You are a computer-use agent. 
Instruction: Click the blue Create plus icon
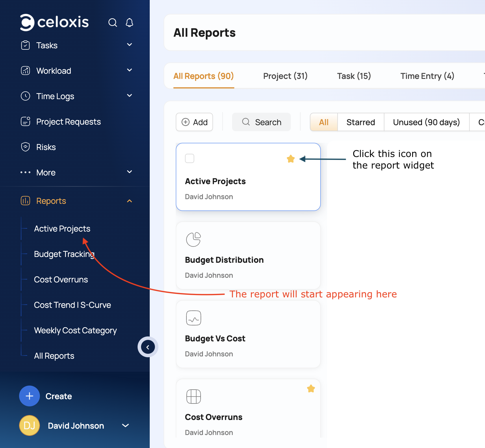tap(29, 396)
